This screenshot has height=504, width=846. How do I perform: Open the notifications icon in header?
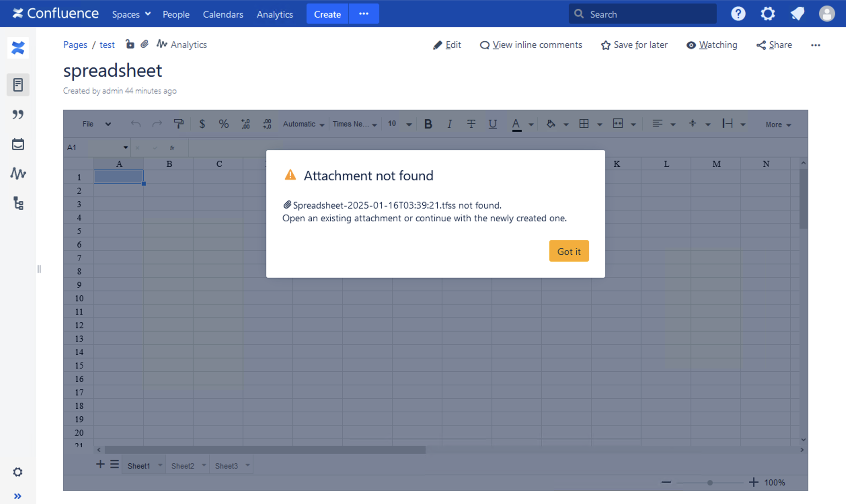pyautogui.click(x=797, y=14)
